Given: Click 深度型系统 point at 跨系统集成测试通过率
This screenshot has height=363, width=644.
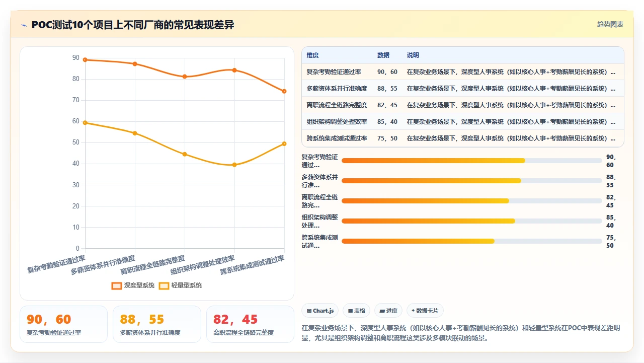Looking at the screenshot, I should click(284, 91).
